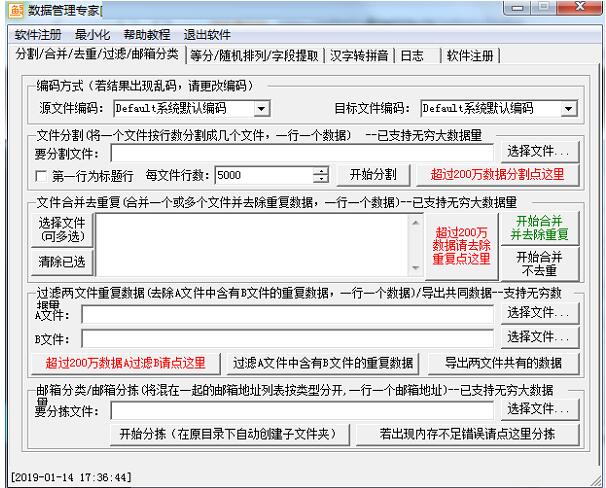The image size is (606, 488).
Task: Click merge list scrollbar up arrow
Action: click(x=415, y=223)
